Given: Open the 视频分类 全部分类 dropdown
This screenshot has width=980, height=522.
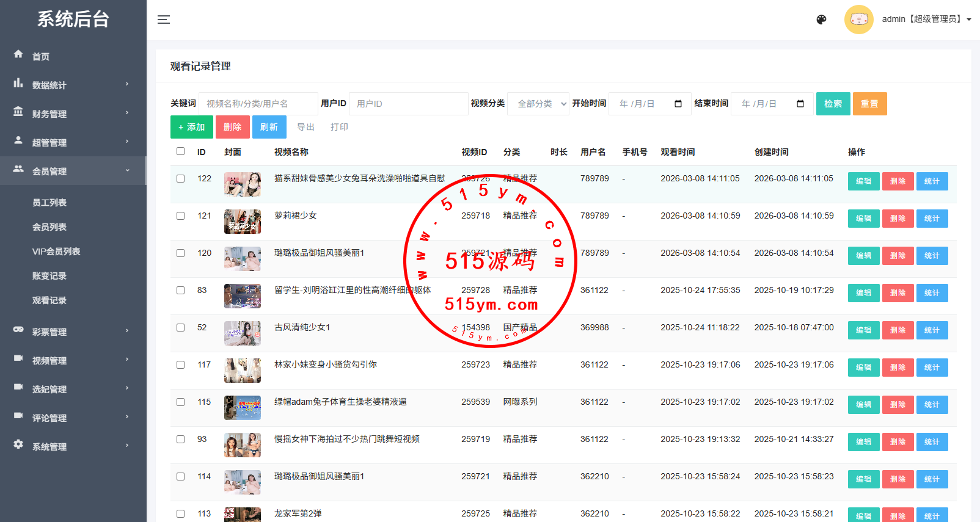Looking at the screenshot, I should pyautogui.click(x=538, y=104).
